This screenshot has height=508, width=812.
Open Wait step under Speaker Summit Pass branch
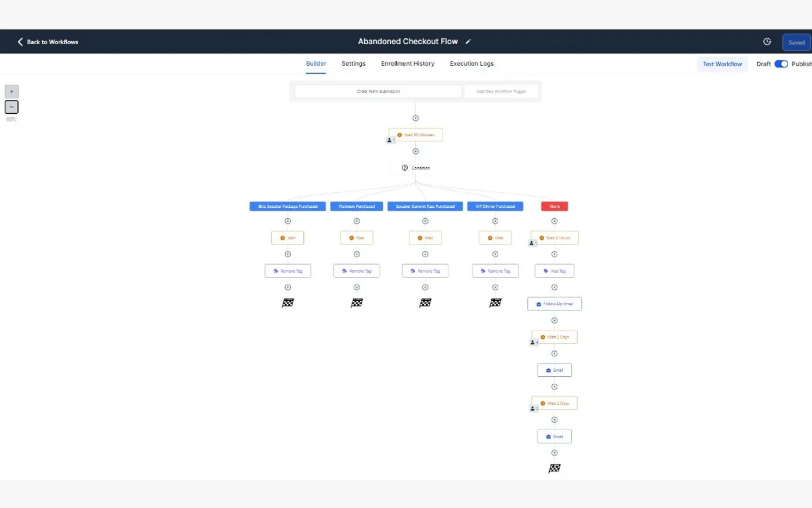(425, 237)
